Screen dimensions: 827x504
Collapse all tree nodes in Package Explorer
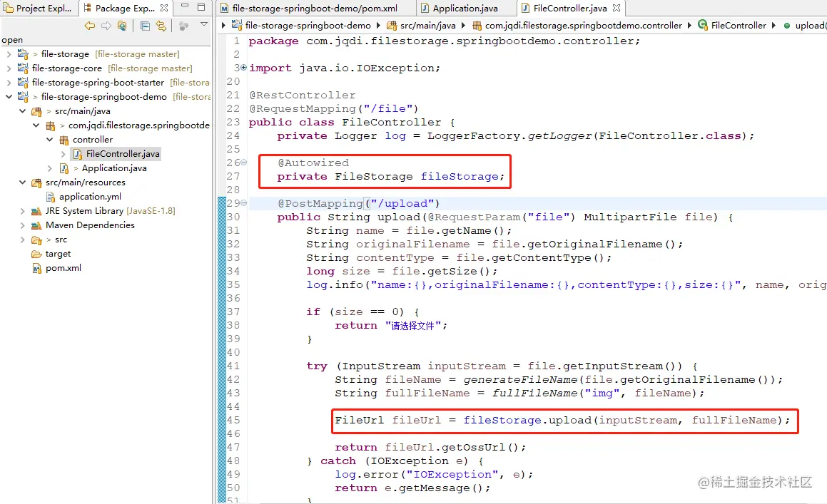point(145,26)
